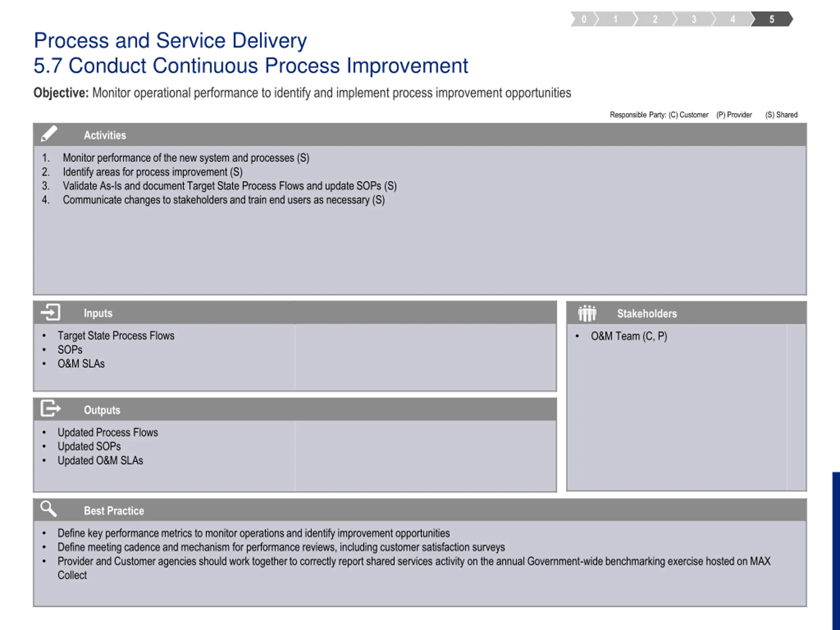Select phase 3 chevron in progress bar
The height and width of the screenshot is (630, 840).
(694, 19)
